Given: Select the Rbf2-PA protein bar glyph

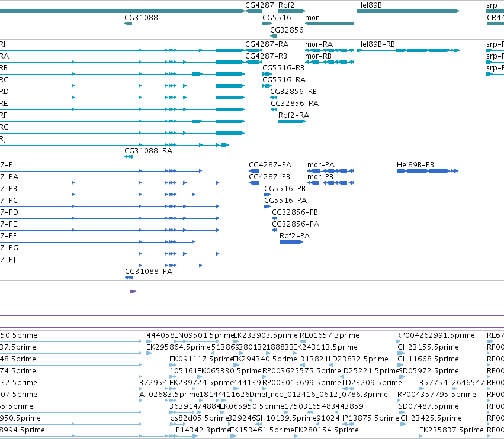Looking at the screenshot, I should (291, 242).
